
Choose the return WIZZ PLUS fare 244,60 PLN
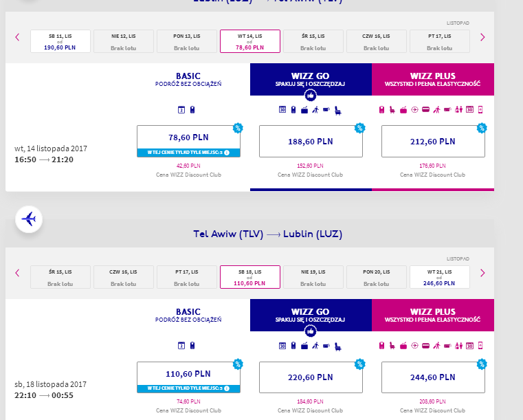click(x=433, y=377)
